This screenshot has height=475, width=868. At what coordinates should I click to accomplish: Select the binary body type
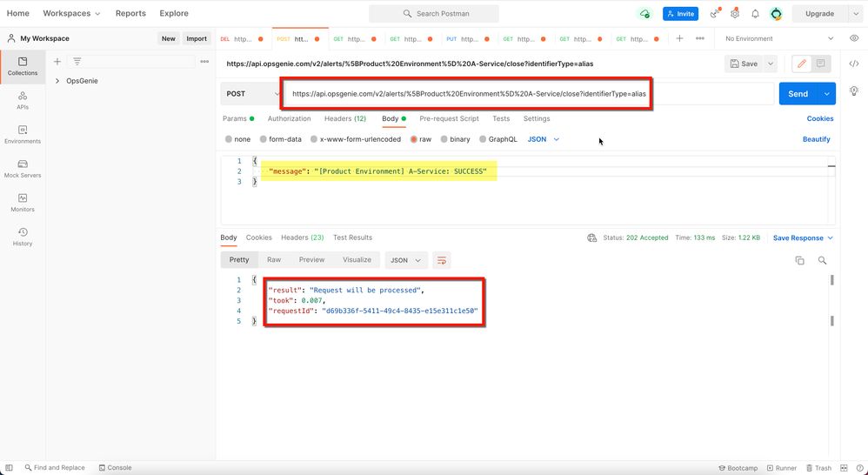coord(444,139)
